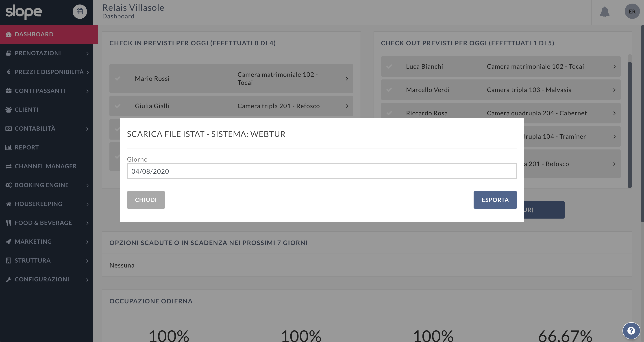Open the Food & Beverage menu item
The height and width of the screenshot is (342, 644).
[43, 223]
